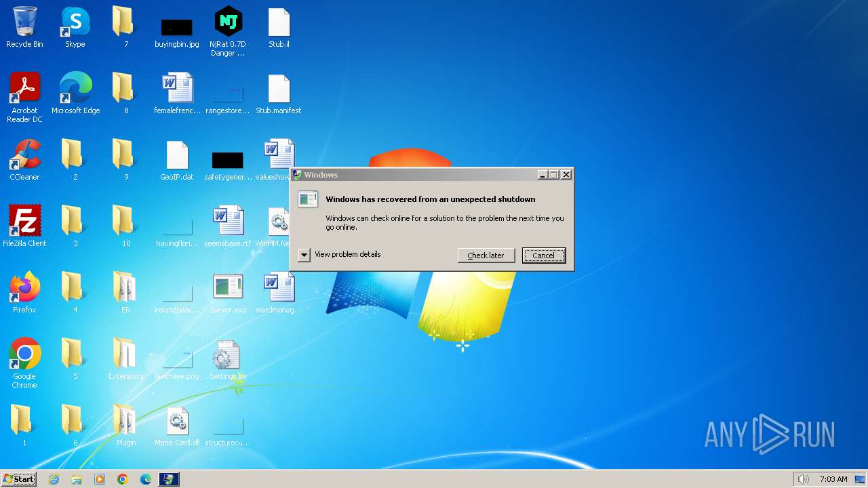Image resolution: width=868 pixels, height=488 pixels.
Task: Select the NjRat 0.7D Danger icon
Action: 228,31
